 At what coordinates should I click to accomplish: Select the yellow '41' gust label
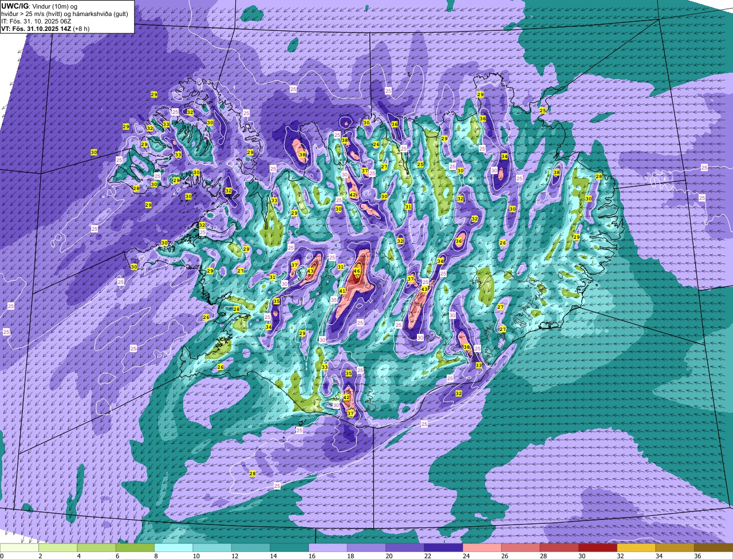point(342,291)
